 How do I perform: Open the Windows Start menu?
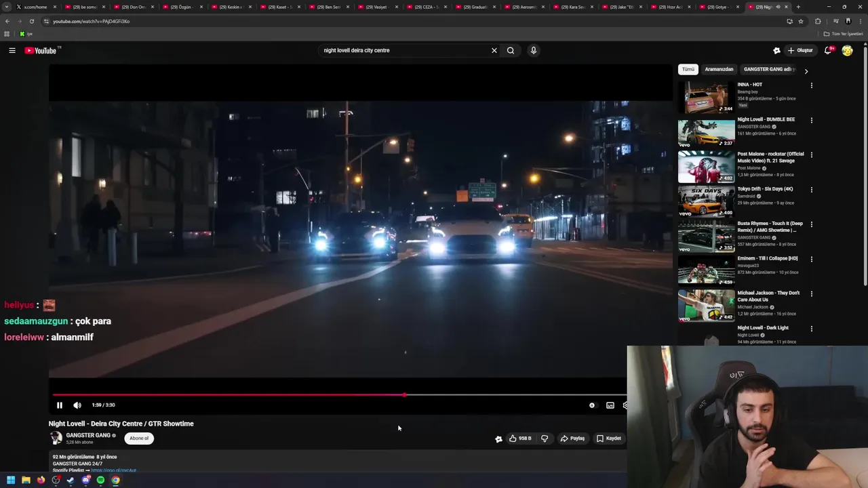[x=11, y=480]
